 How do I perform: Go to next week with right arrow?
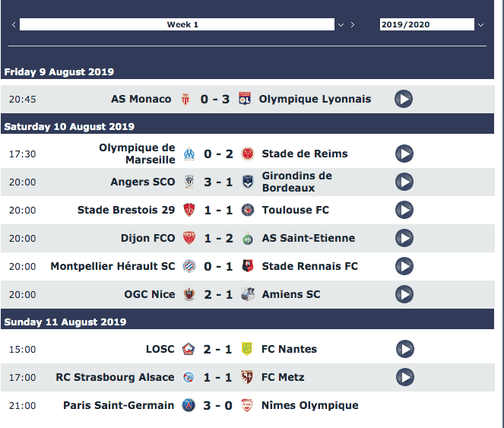(353, 25)
